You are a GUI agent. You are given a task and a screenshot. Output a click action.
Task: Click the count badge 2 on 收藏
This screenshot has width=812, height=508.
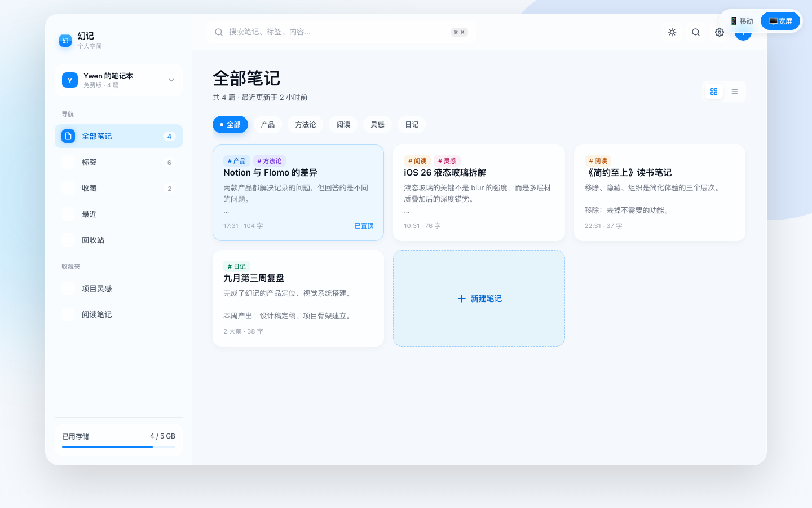click(169, 189)
